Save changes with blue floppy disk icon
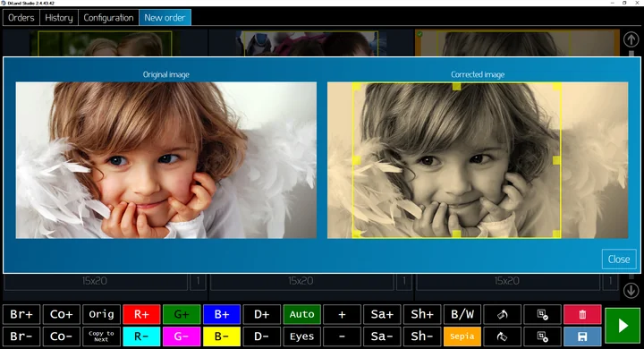644x349 pixels. [x=582, y=336]
